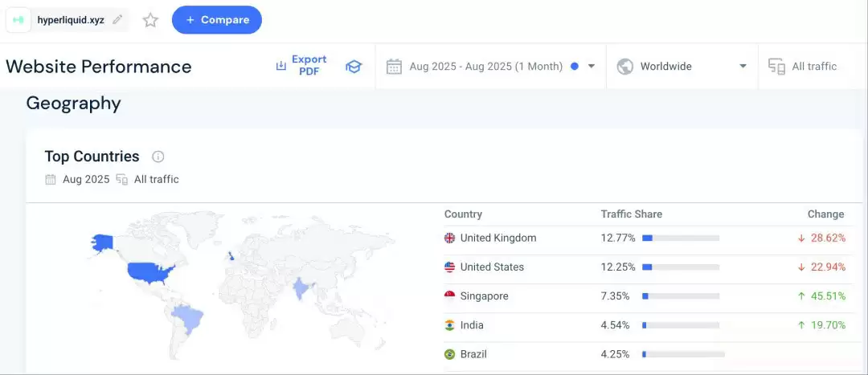This screenshot has height=375, width=868.
Task: Open the All traffic device filter
Action: tap(804, 67)
